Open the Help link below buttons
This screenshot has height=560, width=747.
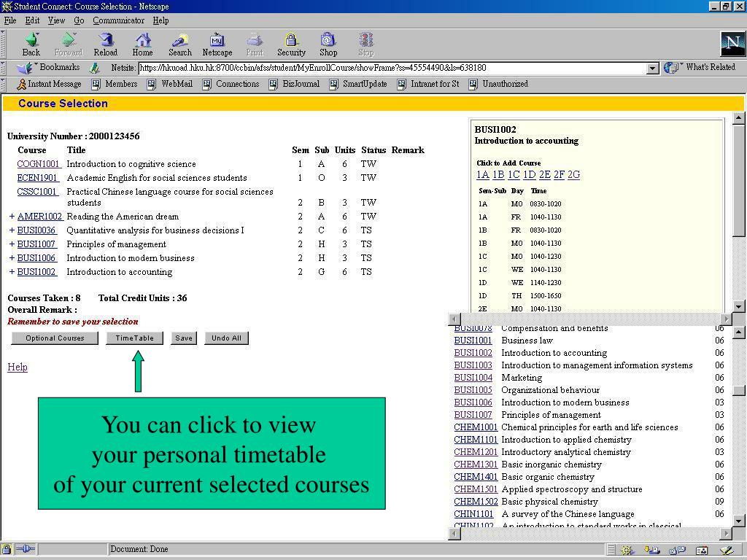pyautogui.click(x=18, y=367)
